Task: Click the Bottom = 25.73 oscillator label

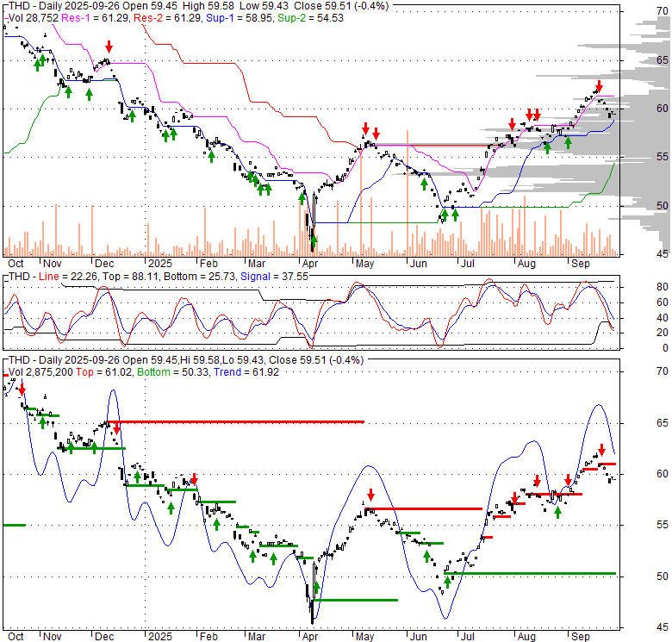Action: pyautogui.click(x=199, y=277)
